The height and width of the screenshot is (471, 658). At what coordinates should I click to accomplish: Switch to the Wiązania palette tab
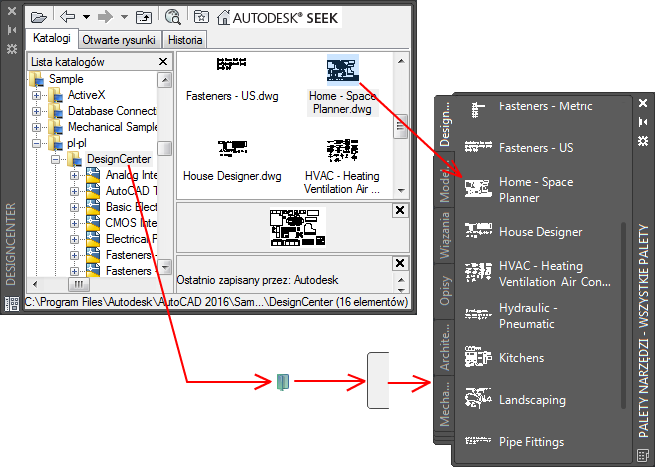coord(444,234)
